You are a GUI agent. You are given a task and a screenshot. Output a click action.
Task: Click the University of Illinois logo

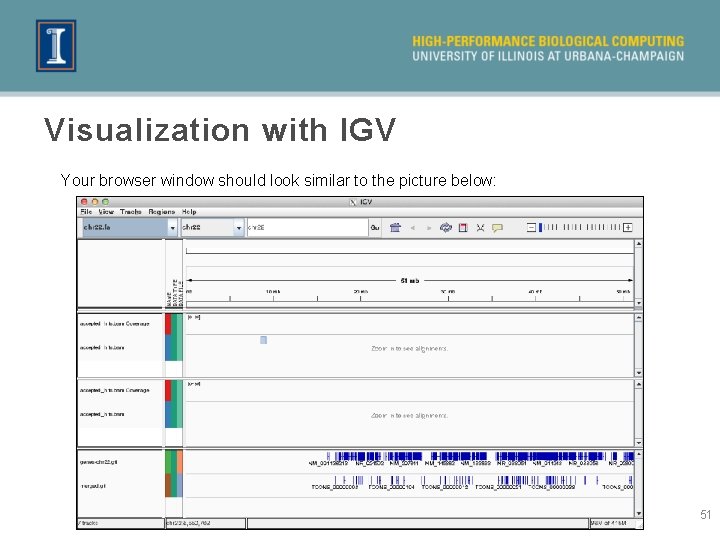(56, 45)
